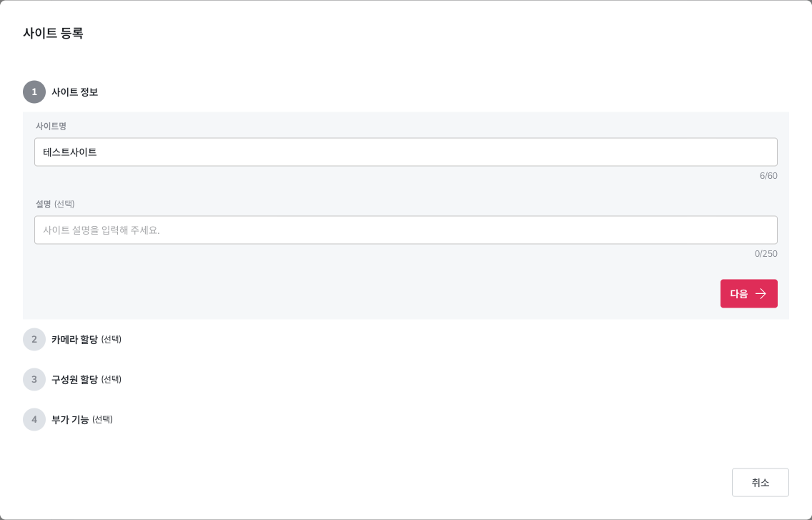Screen dimensions: 812x520
Task: Expand the 구성원 할당 step
Action: click(74, 379)
